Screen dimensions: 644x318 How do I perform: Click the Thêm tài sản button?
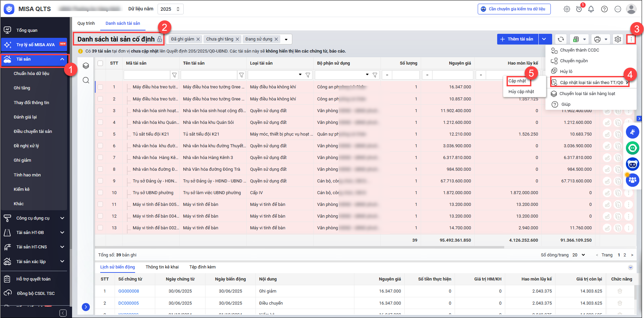click(517, 39)
